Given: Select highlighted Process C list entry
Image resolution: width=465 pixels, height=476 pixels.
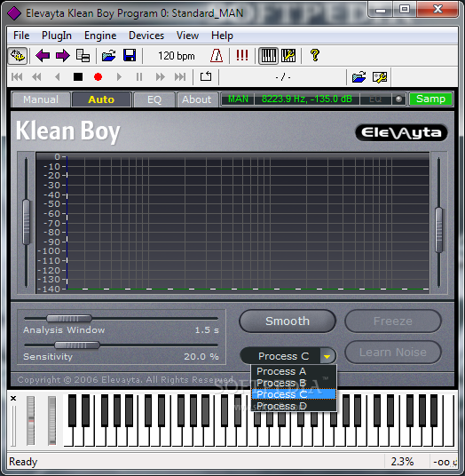Looking at the screenshot, I should (294, 394).
